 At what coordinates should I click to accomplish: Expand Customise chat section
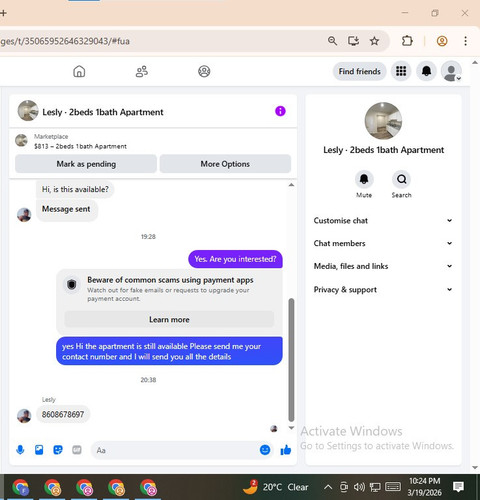[383, 221]
